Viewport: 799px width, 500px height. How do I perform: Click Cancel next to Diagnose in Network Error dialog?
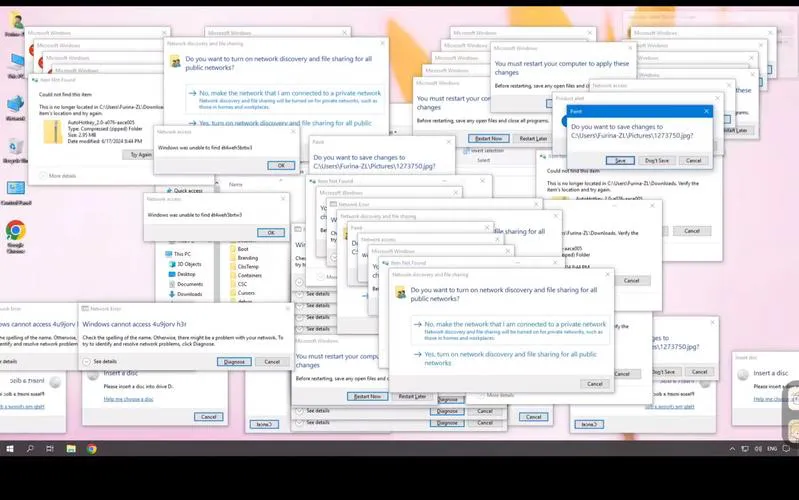(272, 362)
